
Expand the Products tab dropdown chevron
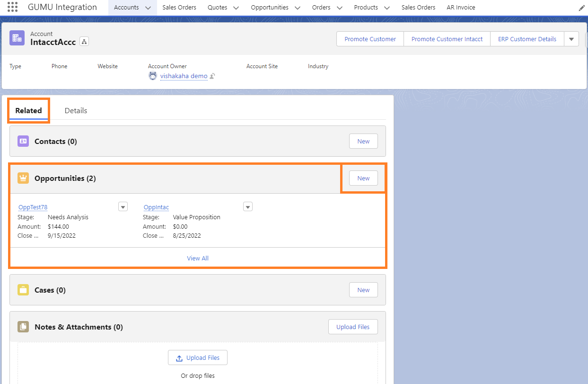point(386,8)
